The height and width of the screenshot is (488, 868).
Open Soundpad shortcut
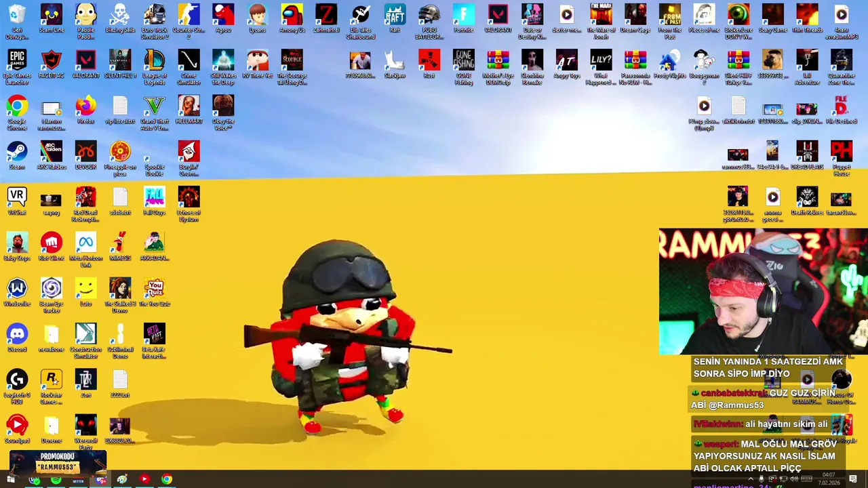[17, 428]
